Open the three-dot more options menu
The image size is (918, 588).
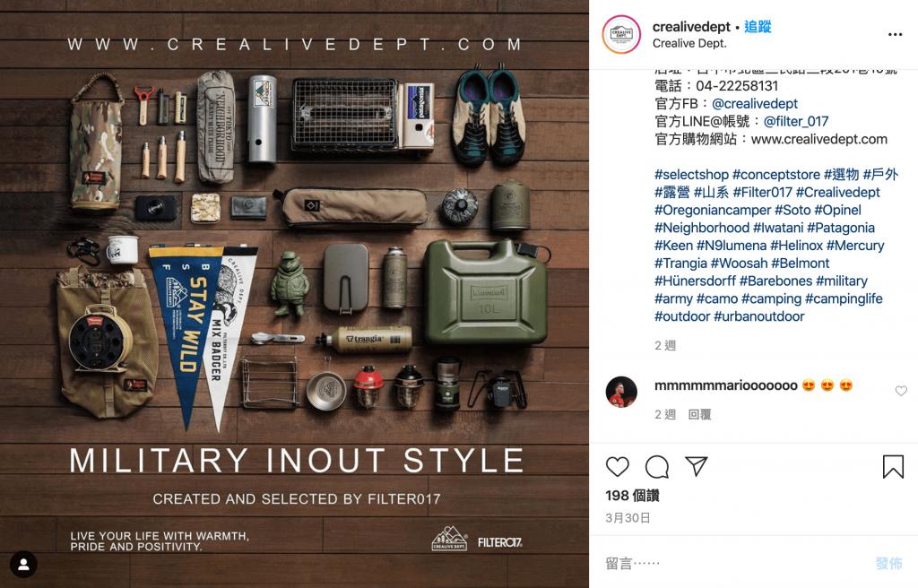click(896, 35)
